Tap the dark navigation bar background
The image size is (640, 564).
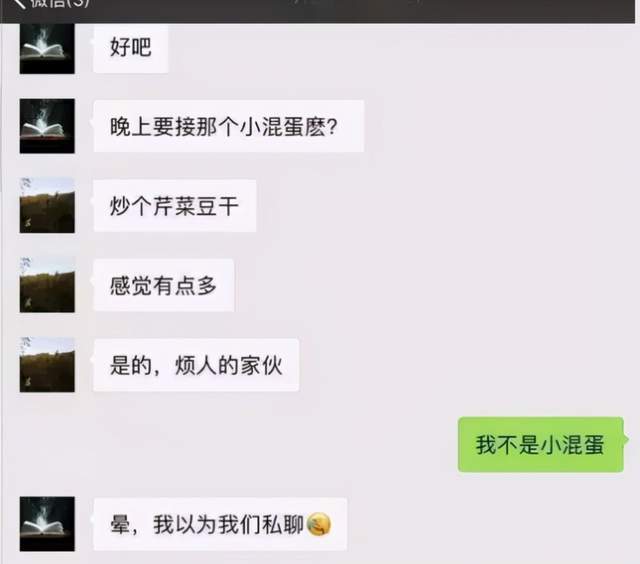pyautogui.click(x=531, y=11)
